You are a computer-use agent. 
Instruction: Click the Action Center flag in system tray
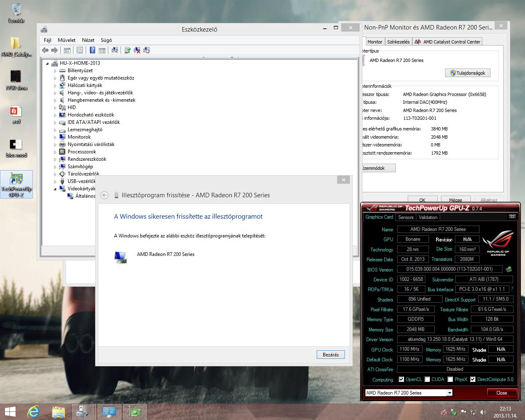(x=463, y=412)
